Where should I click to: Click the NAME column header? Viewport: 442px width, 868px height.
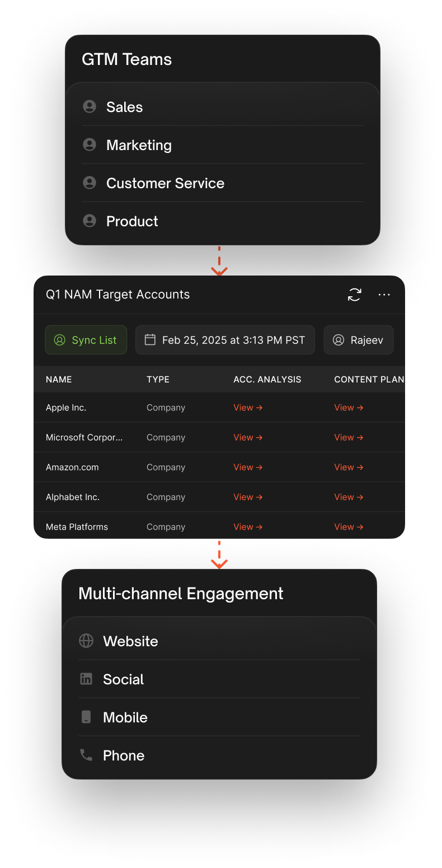[x=59, y=379]
